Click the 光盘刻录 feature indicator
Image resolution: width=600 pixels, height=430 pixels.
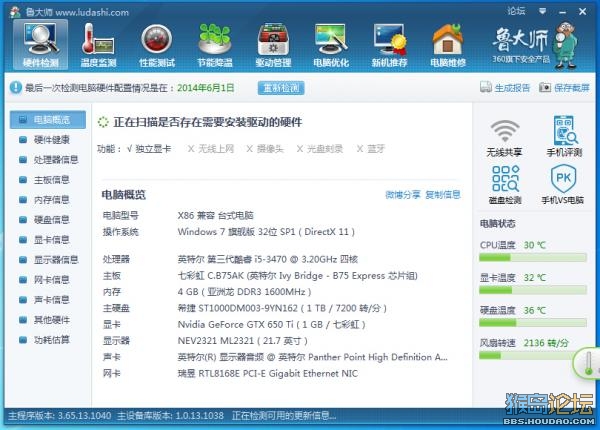tap(320, 148)
